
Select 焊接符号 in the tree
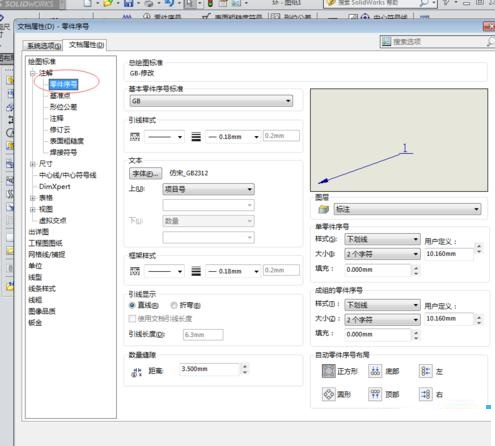pyautogui.click(x=63, y=152)
